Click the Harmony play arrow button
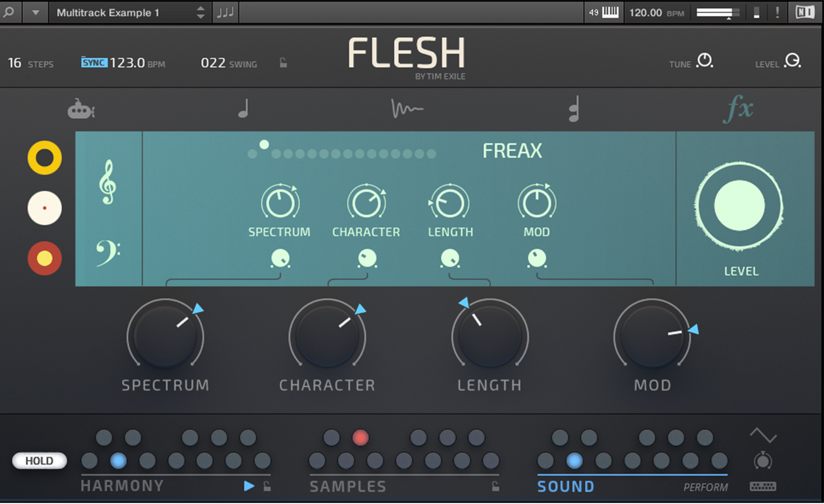Screen dimensions: 824x504 tap(249, 486)
